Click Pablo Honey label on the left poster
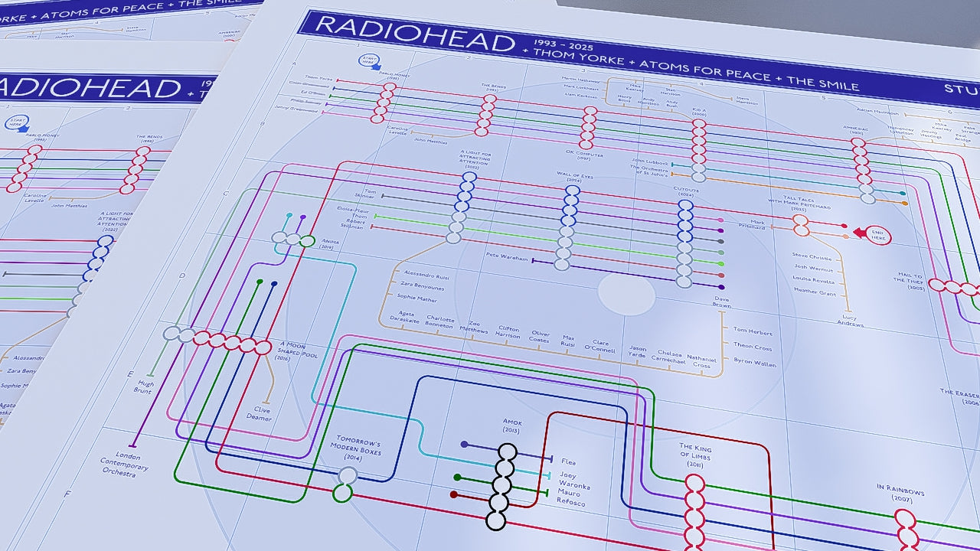This screenshot has width=980, height=551. coord(42,138)
